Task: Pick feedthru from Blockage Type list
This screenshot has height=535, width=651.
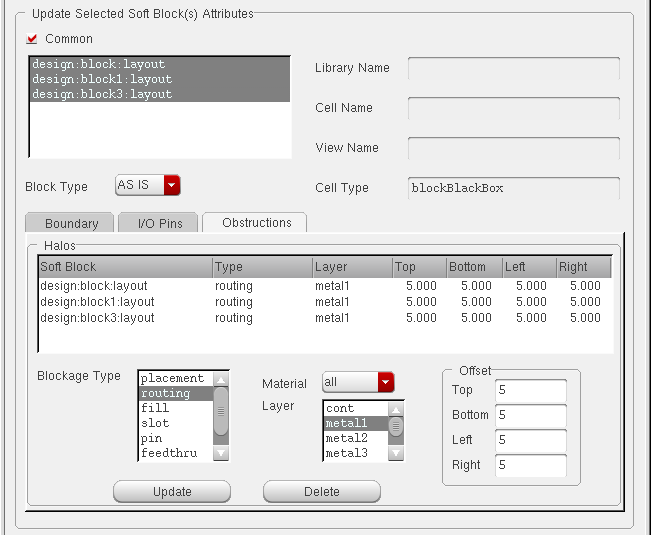Action: click(169, 453)
